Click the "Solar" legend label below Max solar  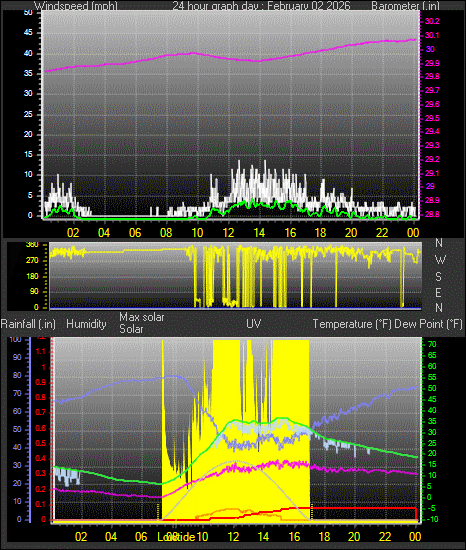click(131, 329)
